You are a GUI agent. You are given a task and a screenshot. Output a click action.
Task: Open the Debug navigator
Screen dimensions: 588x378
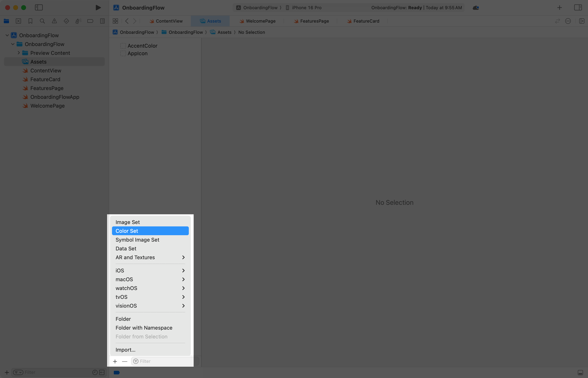point(78,21)
